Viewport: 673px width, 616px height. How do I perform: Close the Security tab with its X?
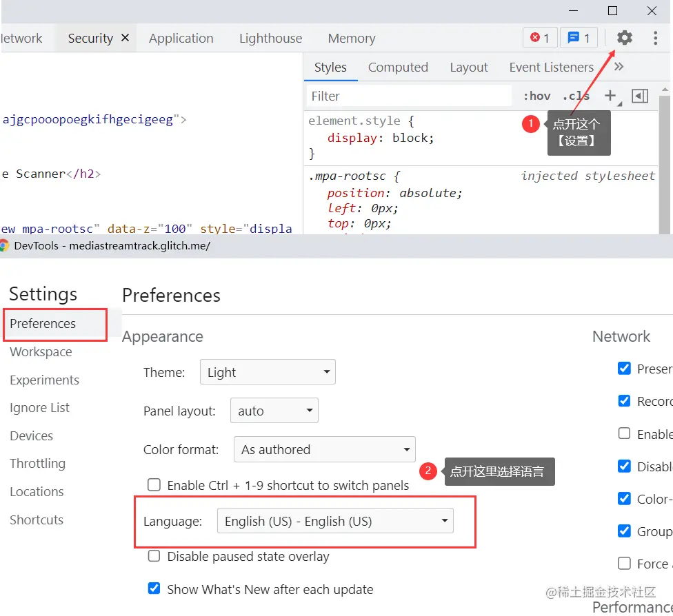[x=125, y=38]
